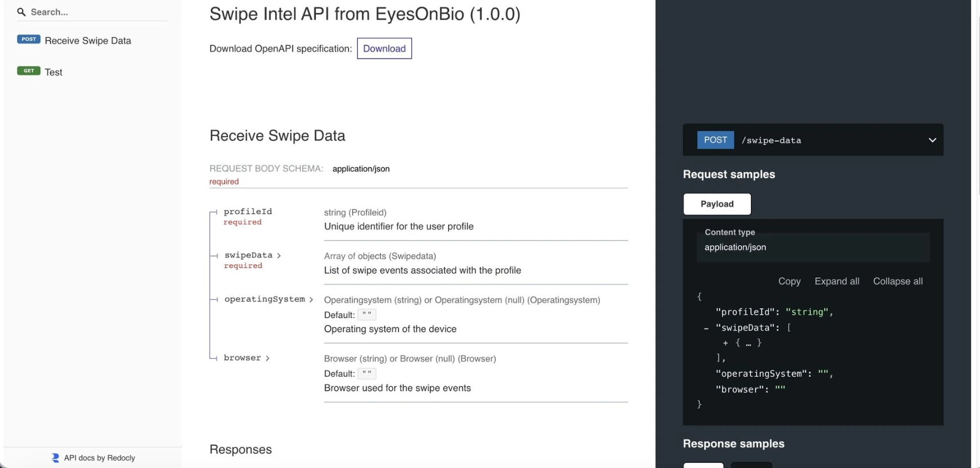Click the POST badge in sidebar
This screenshot has height=468, width=980.
coord(29,40)
